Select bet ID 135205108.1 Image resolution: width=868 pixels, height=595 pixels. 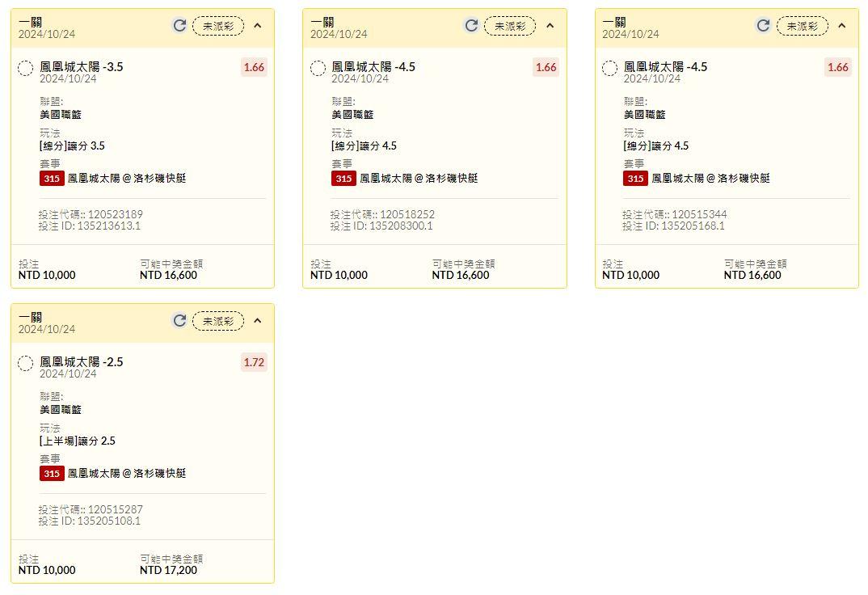point(108,521)
